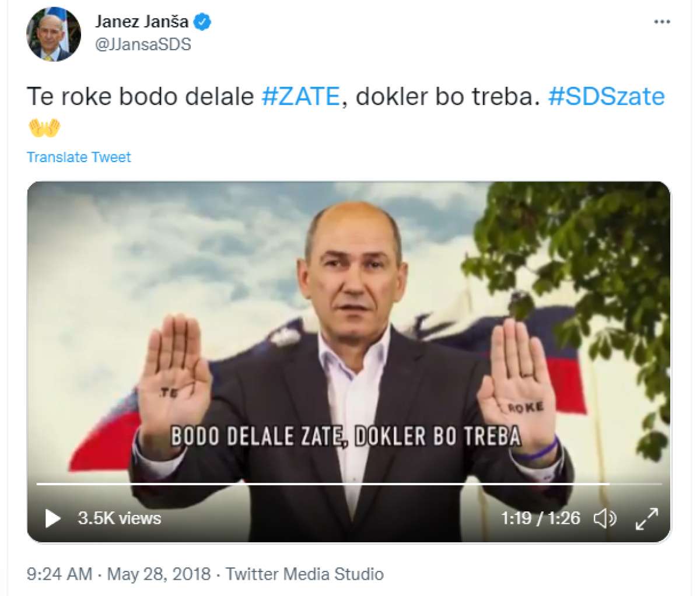The height and width of the screenshot is (596, 700).
Task: Expand the video to fullscreen
Action: click(x=646, y=518)
